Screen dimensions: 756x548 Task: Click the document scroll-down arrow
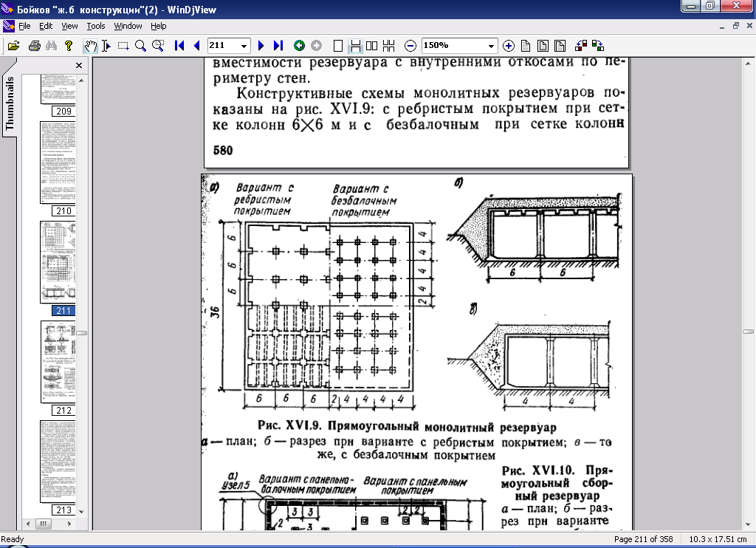pos(748,524)
